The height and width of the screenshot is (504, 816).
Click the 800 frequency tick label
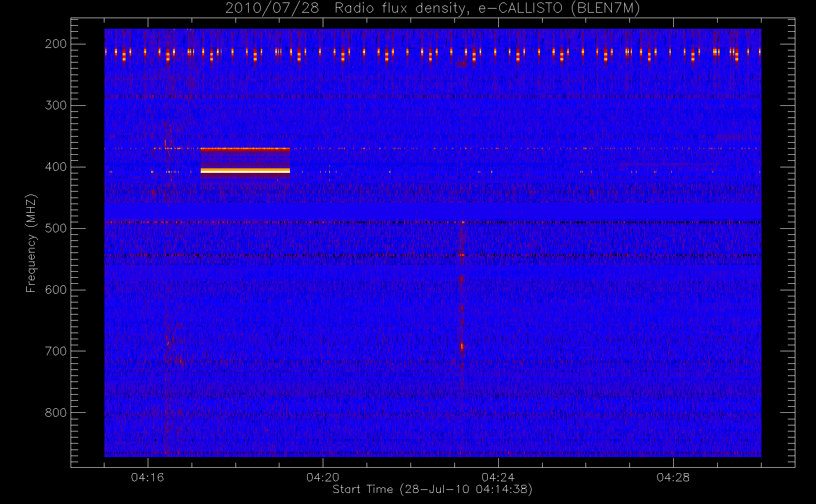(x=56, y=413)
